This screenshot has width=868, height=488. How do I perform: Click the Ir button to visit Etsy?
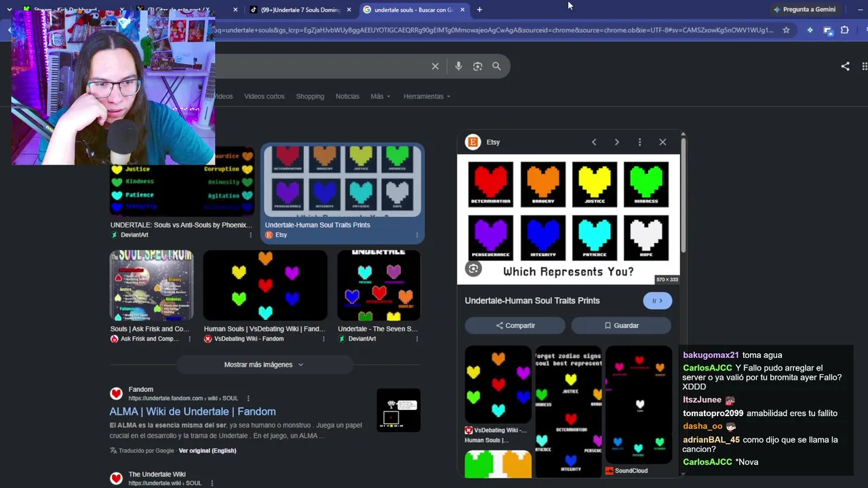[x=657, y=301]
